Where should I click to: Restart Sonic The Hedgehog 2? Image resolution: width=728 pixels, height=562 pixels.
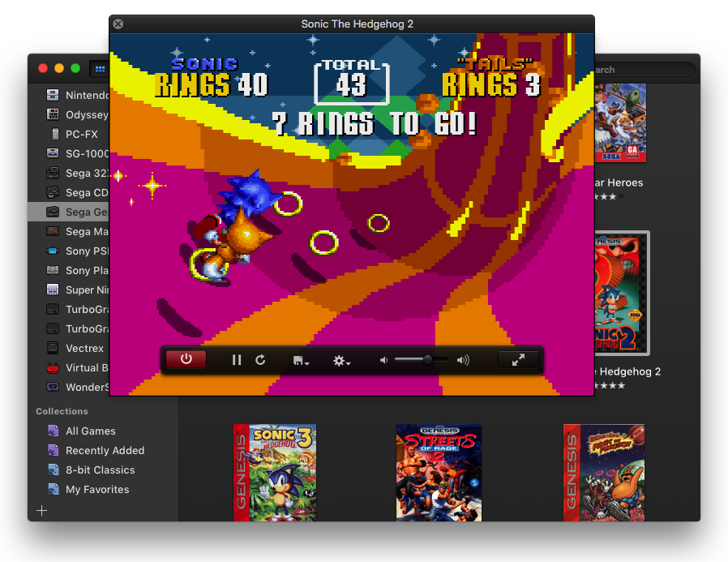pyautogui.click(x=260, y=360)
